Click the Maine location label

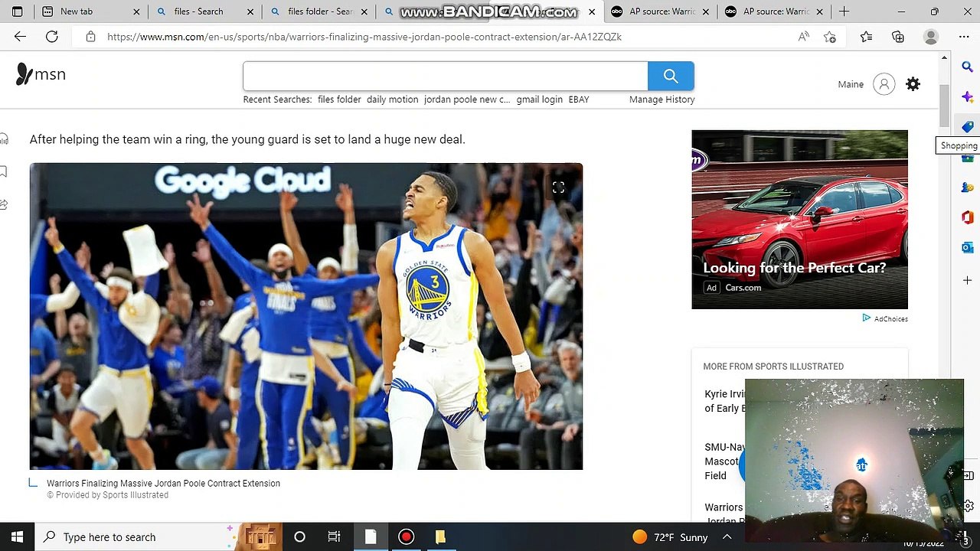pos(851,84)
